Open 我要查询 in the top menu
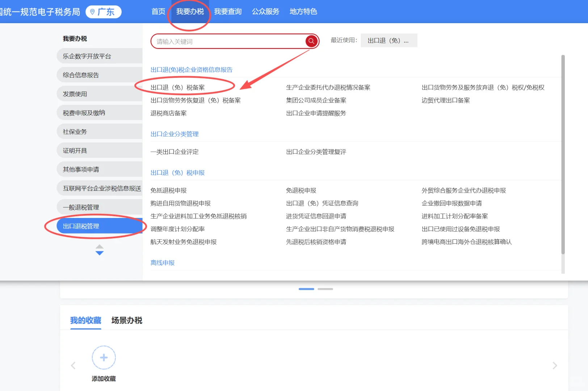This screenshot has height=391, width=588. (228, 11)
